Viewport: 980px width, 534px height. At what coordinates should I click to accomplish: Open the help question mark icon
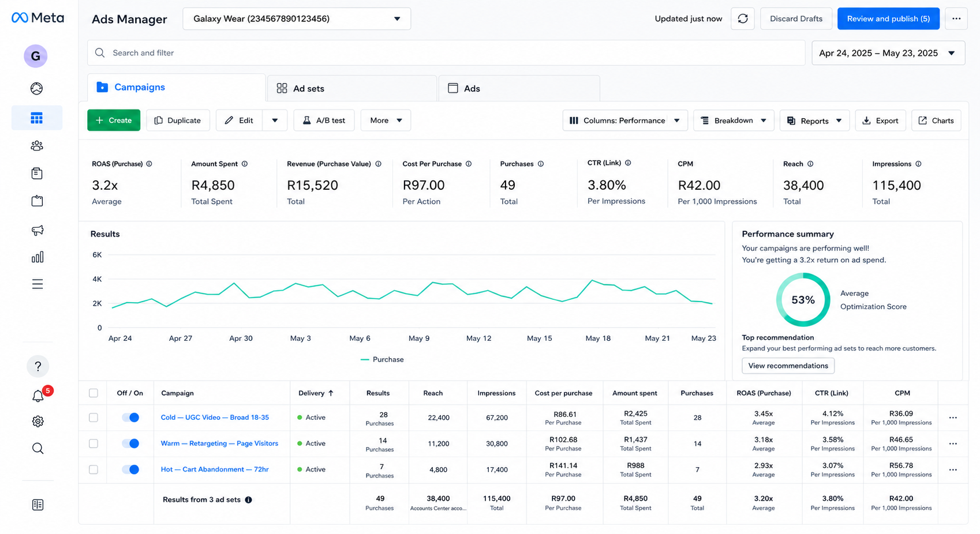38,366
